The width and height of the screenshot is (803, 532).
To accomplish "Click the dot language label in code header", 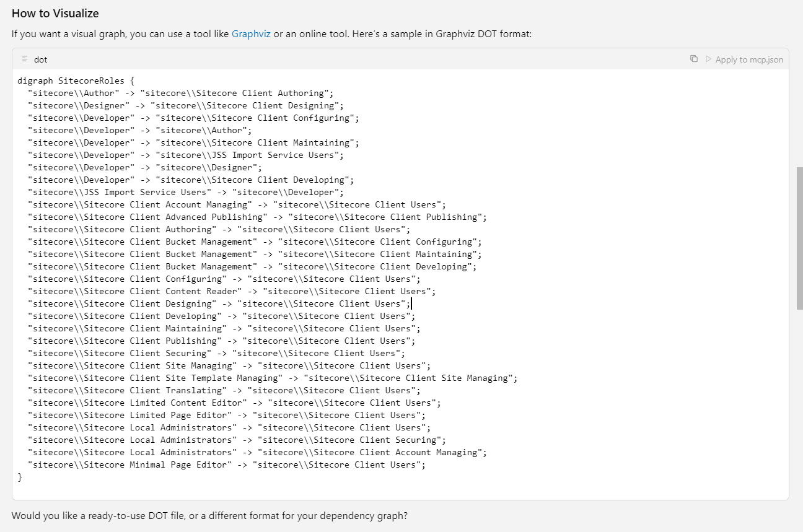I will [40, 59].
